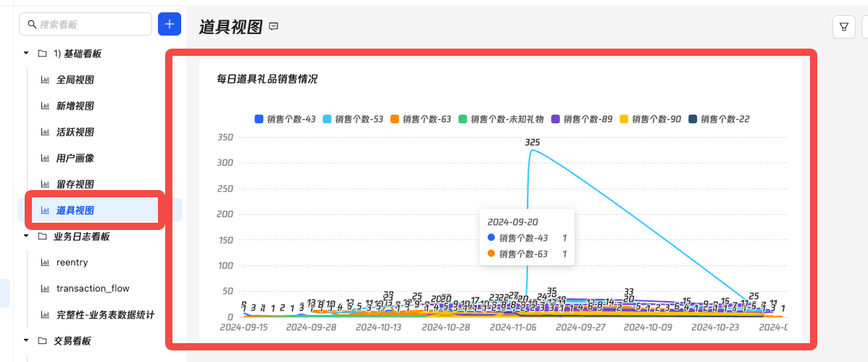Collapse the 业务日志看板 folder arrow
The image size is (868, 362).
(x=25, y=236)
